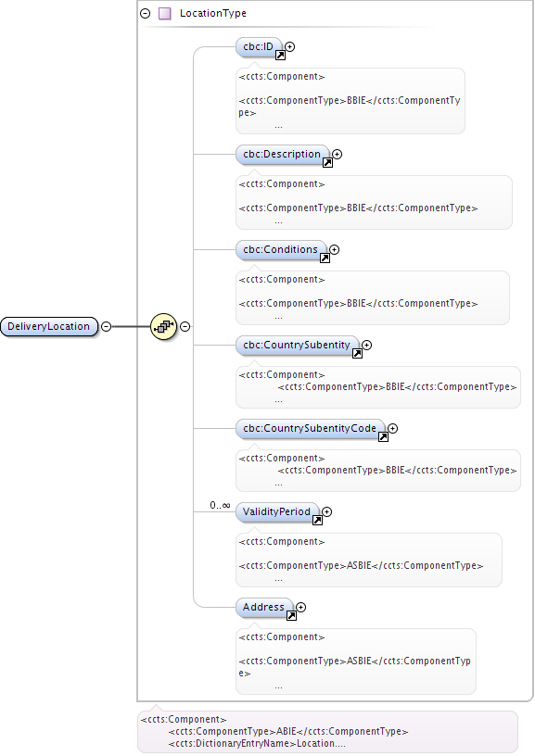Screen dimensions: 535x756
Task: Click the purple LocationType complex type icon
Action: pos(165,14)
